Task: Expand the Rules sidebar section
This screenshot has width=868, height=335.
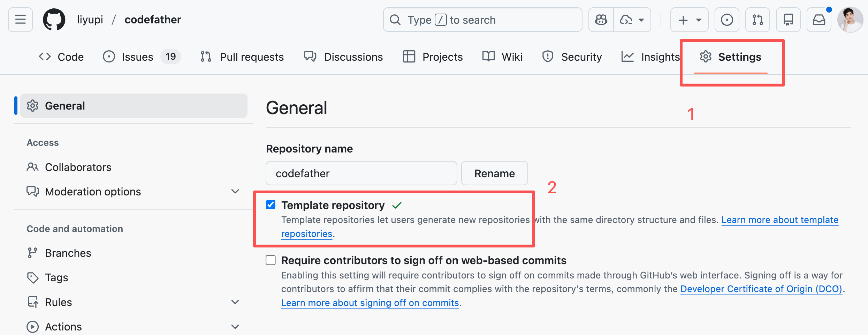Action: [235, 302]
